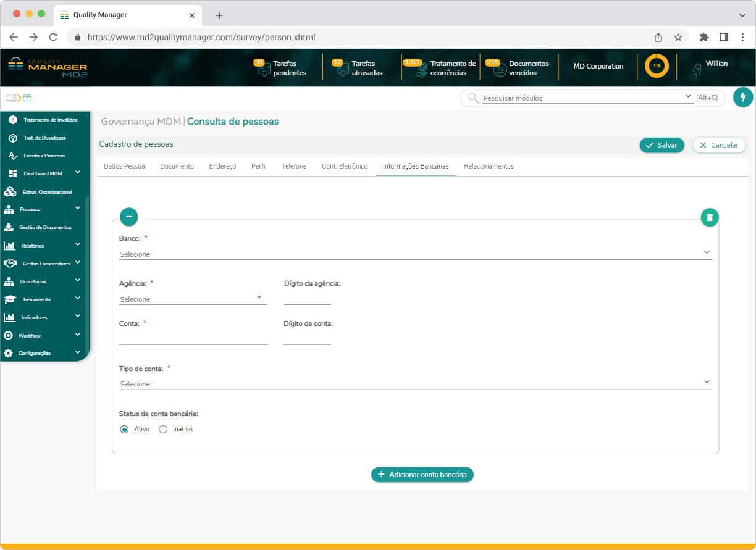Image resolution: width=756 pixels, height=550 pixels.
Task: Open the Tipo de conta dropdown
Action: coord(414,383)
